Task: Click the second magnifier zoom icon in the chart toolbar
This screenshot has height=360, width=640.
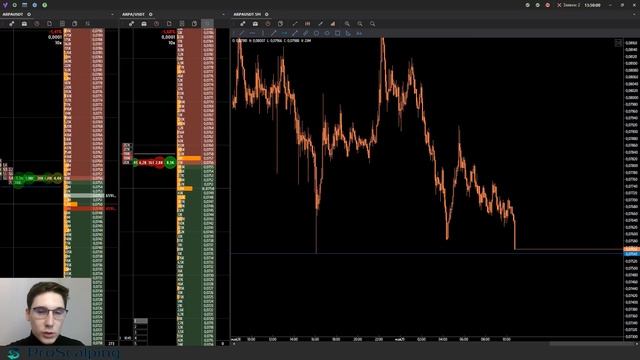Action: pyautogui.click(x=360, y=24)
